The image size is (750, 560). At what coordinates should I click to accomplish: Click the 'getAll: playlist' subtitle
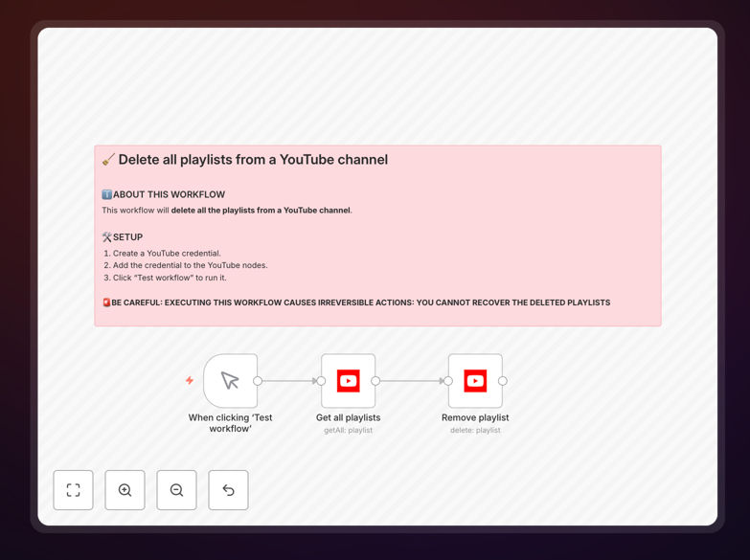click(x=349, y=431)
